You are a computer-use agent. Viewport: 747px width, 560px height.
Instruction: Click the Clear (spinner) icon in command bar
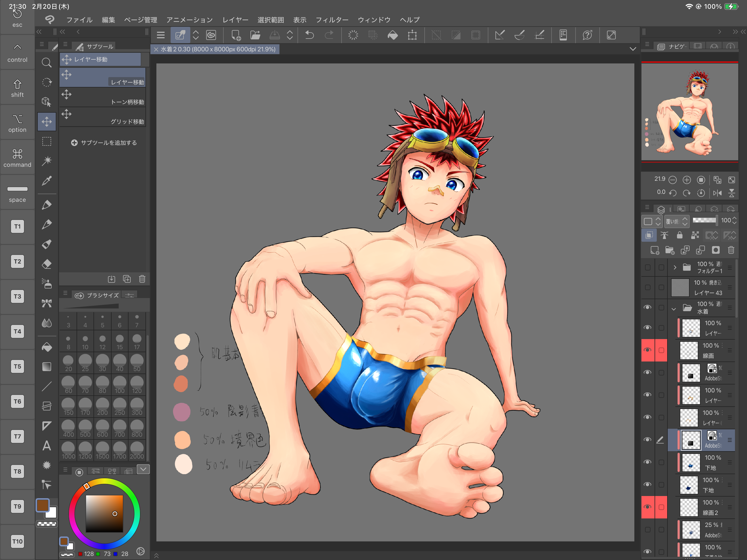click(x=353, y=35)
